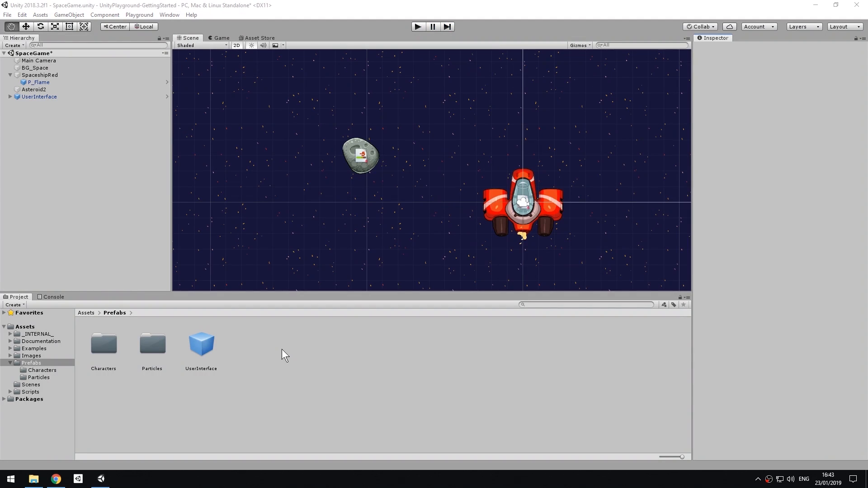
Task: Click Search by Type icon in Project
Action: (x=664, y=305)
